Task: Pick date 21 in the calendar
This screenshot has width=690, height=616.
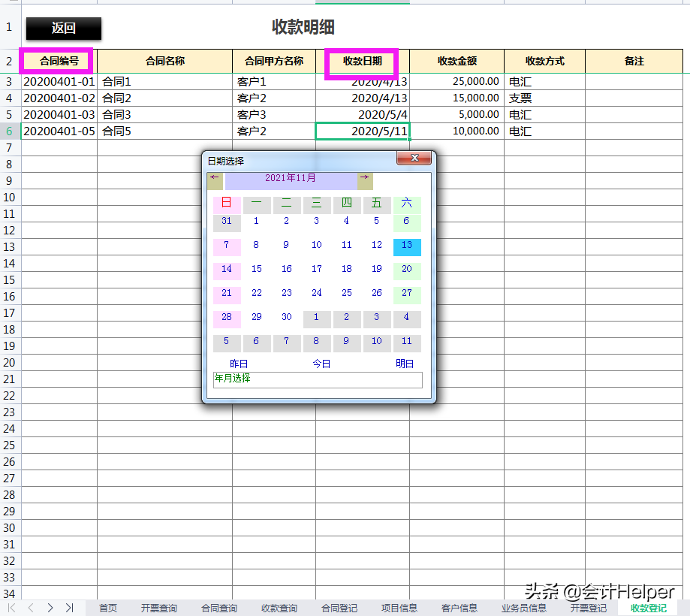Action: (x=227, y=295)
